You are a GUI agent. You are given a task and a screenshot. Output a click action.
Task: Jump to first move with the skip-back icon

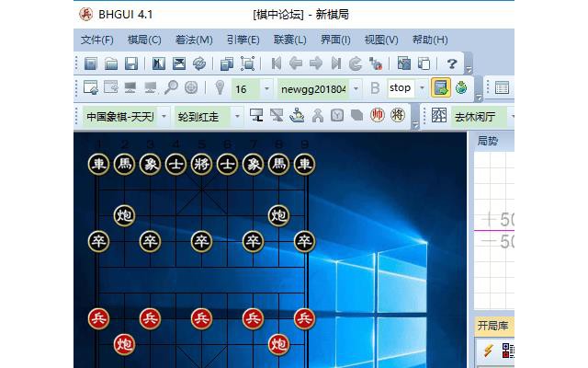coord(276,63)
